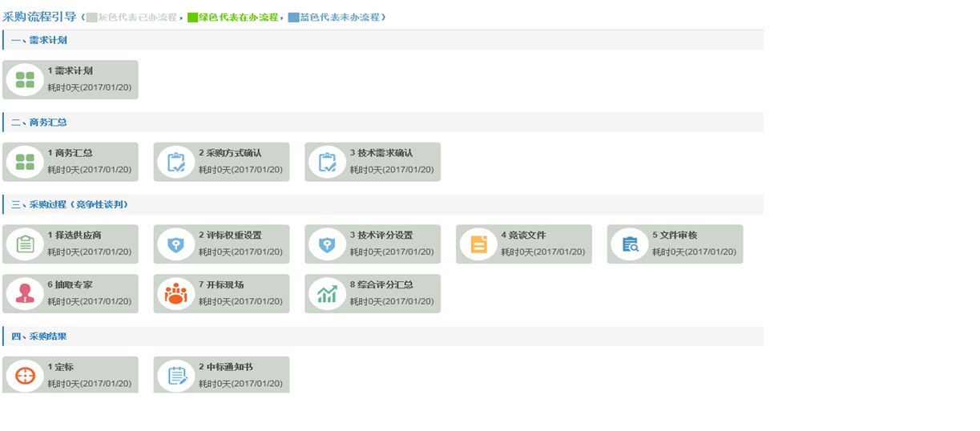This screenshot has height=431, width=980.
Task: Open the 技术评分设置 step card
Action: click(x=373, y=244)
